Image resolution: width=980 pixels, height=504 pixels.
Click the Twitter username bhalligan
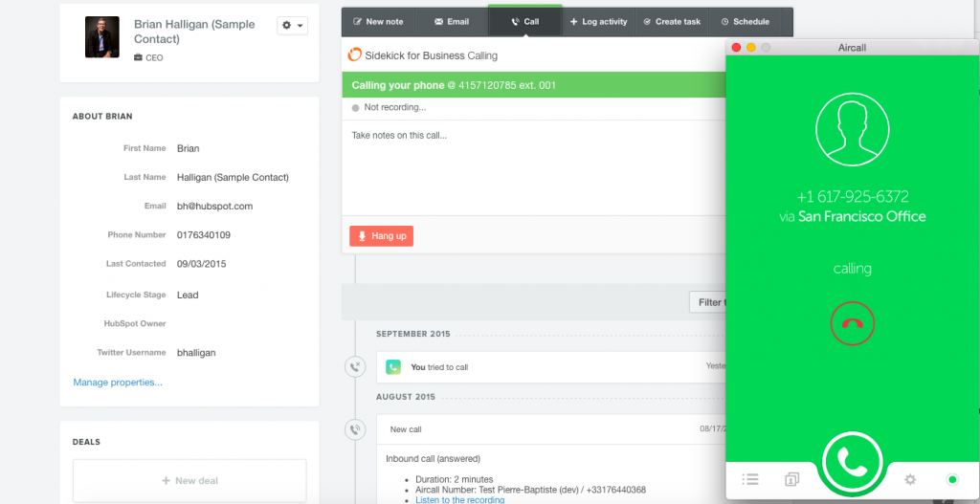(196, 352)
